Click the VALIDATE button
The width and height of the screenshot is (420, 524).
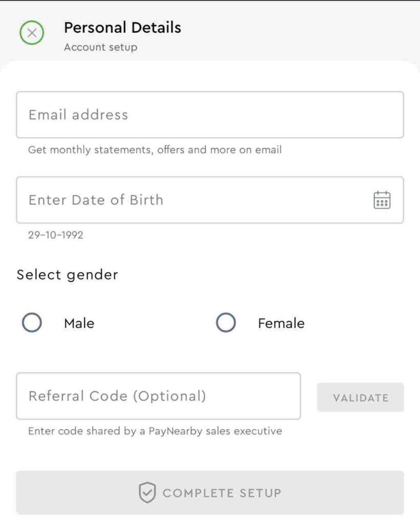361,397
